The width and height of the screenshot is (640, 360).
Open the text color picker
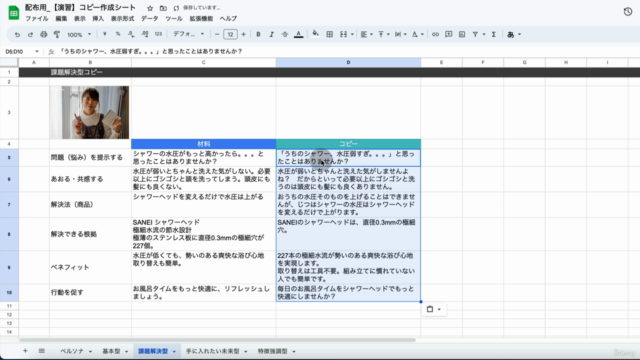point(299,34)
